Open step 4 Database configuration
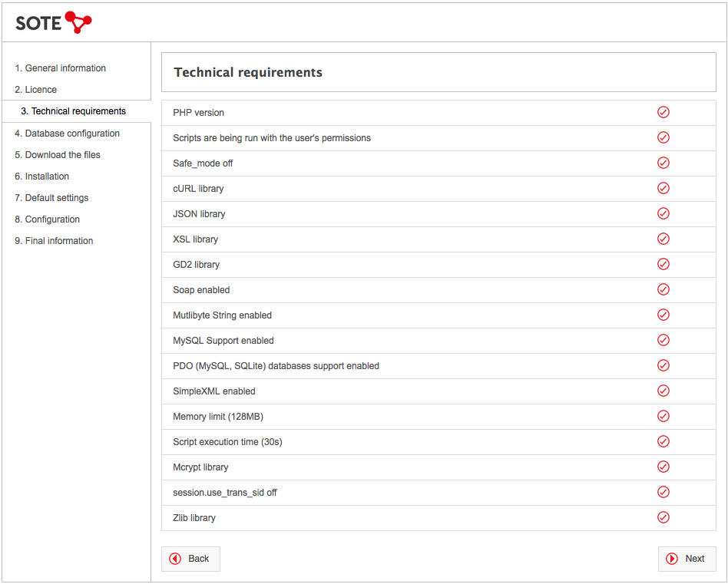Screen dimensions: 728x584 [68, 134]
